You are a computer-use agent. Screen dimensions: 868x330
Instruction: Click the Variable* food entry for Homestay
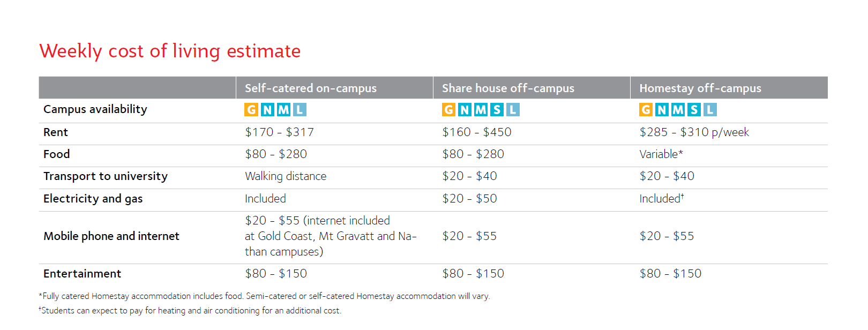661,154
